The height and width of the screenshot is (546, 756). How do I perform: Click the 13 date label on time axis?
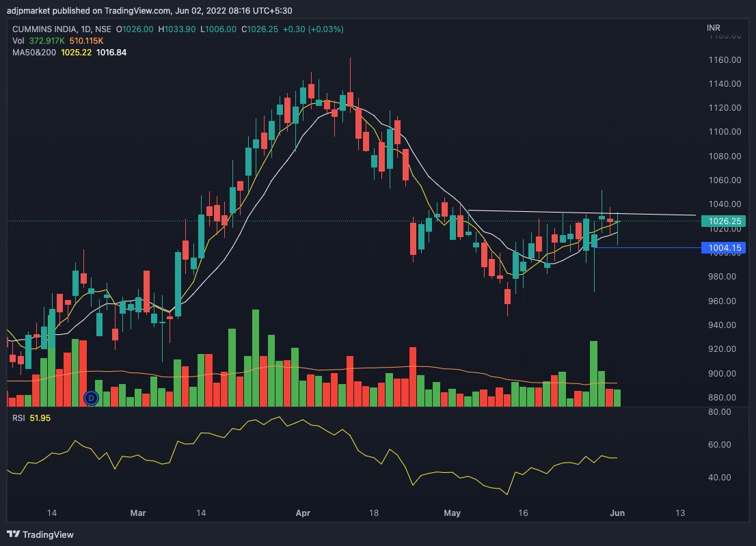(680, 513)
